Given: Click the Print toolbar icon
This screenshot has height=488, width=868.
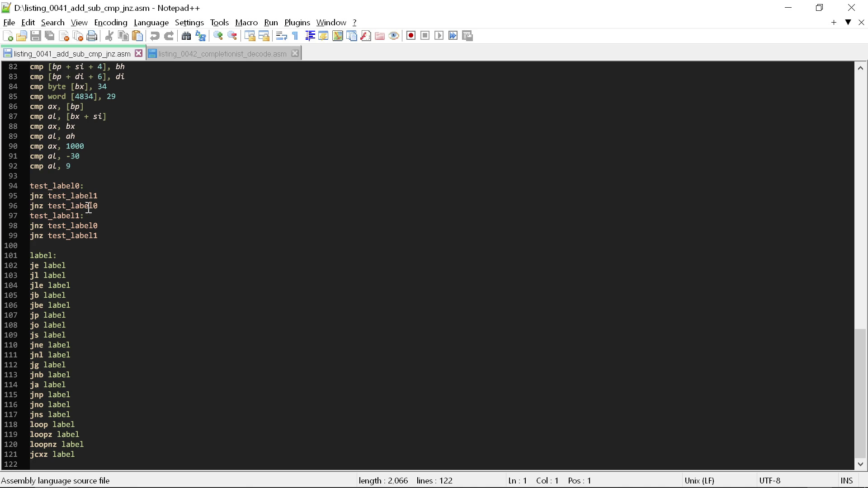Looking at the screenshot, I should [92, 36].
